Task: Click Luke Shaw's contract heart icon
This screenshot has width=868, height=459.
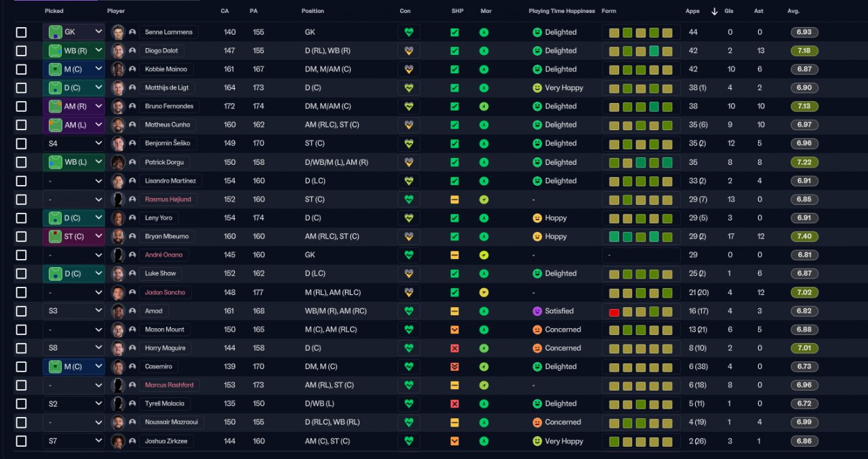Action: pyautogui.click(x=408, y=273)
